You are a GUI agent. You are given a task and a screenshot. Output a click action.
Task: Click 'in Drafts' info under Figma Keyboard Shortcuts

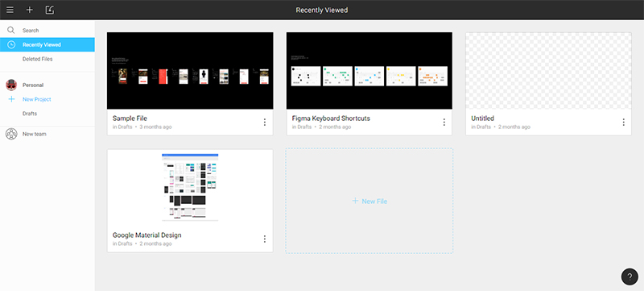[302, 127]
